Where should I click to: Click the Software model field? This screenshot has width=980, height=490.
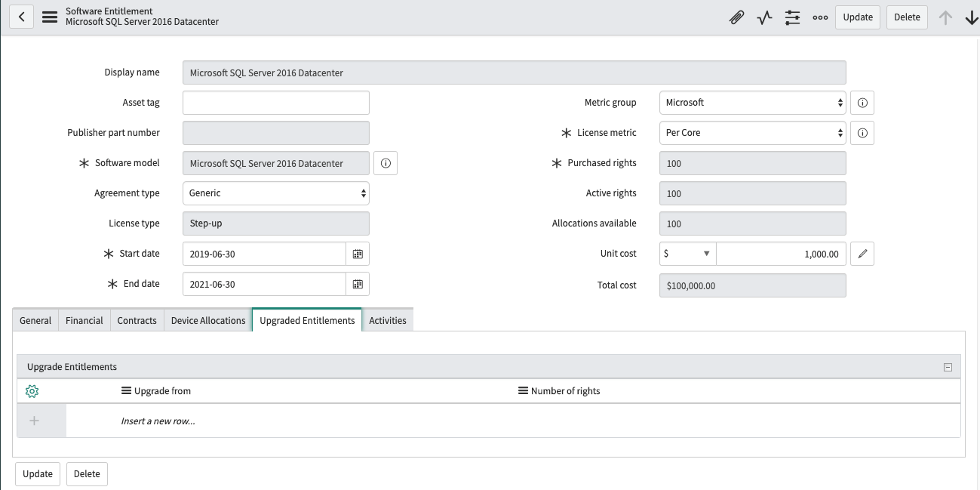point(276,163)
